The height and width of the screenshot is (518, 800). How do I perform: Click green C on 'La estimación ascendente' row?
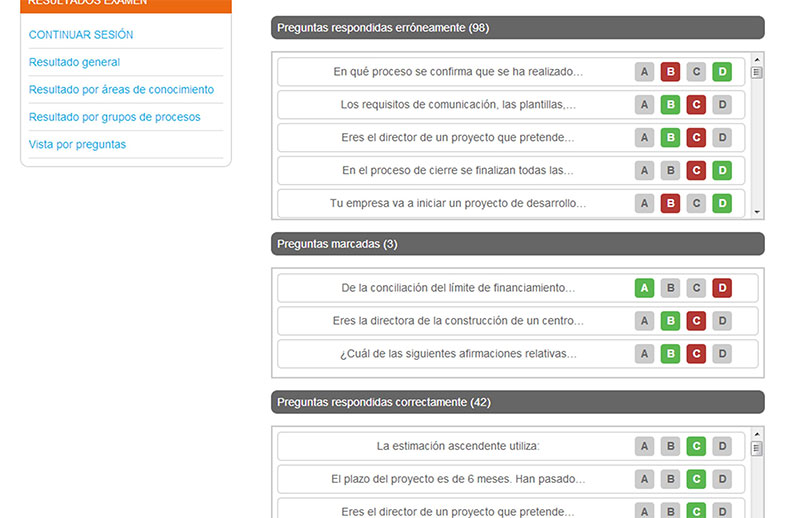696,446
